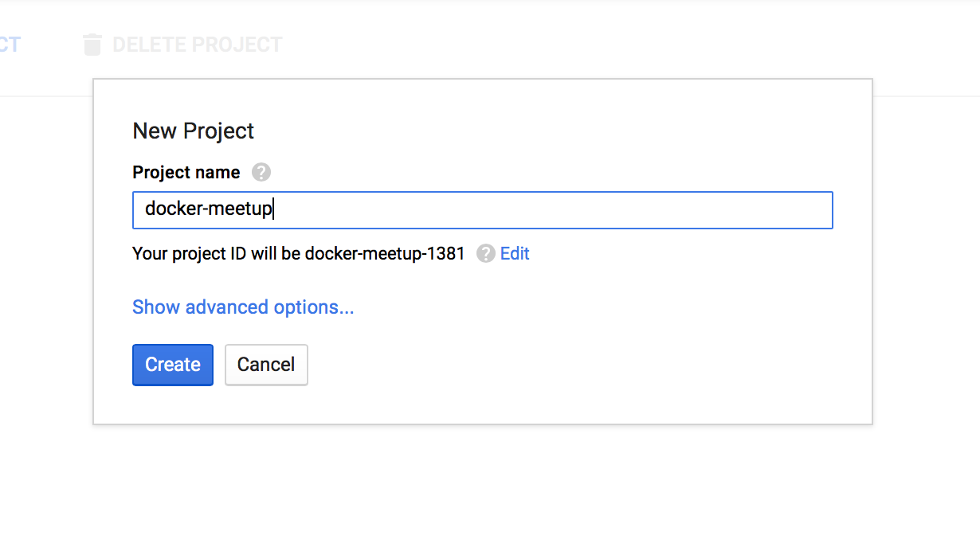This screenshot has width=980, height=551.
Task: Click the partial CT item top left
Action: tap(8, 45)
